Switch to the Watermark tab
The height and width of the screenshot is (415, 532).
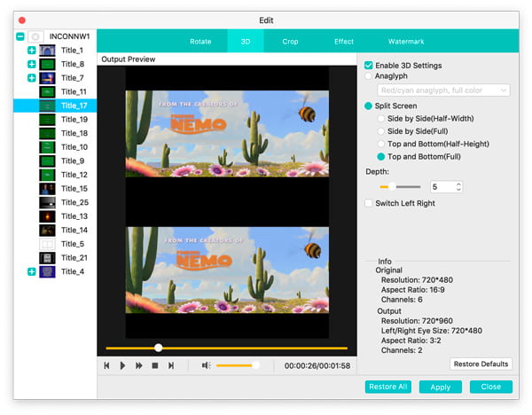tap(406, 42)
